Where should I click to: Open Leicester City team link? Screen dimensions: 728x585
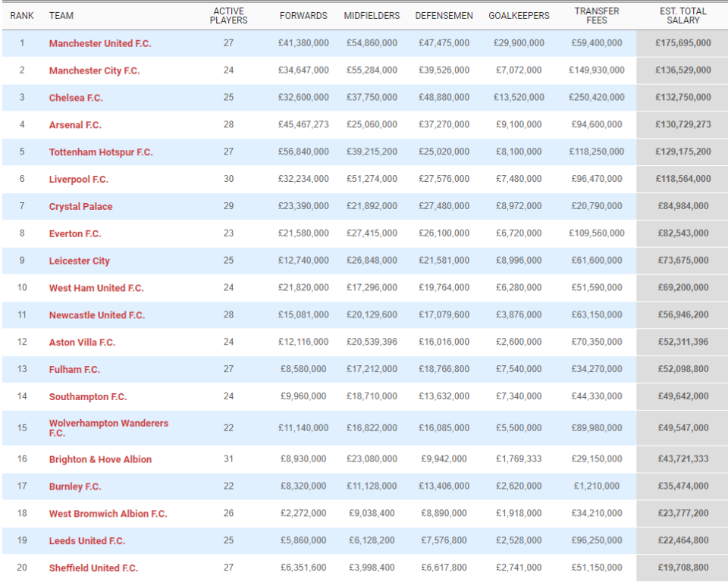(x=80, y=261)
